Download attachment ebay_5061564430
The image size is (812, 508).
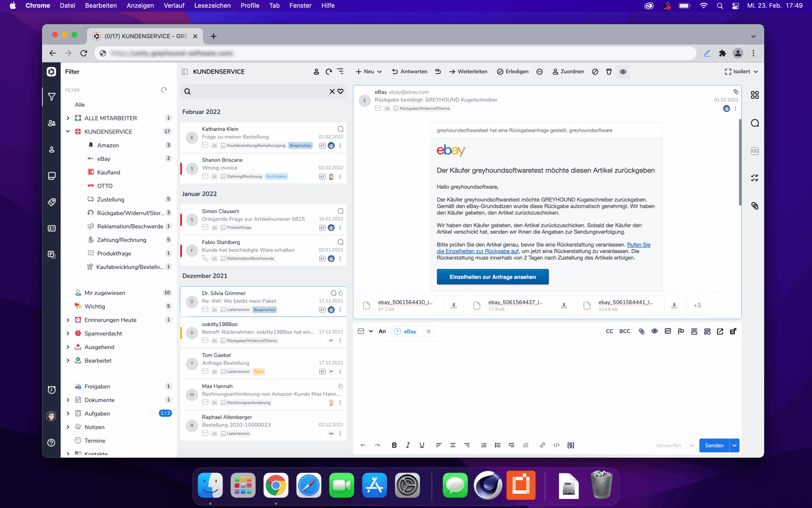click(x=454, y=305)
